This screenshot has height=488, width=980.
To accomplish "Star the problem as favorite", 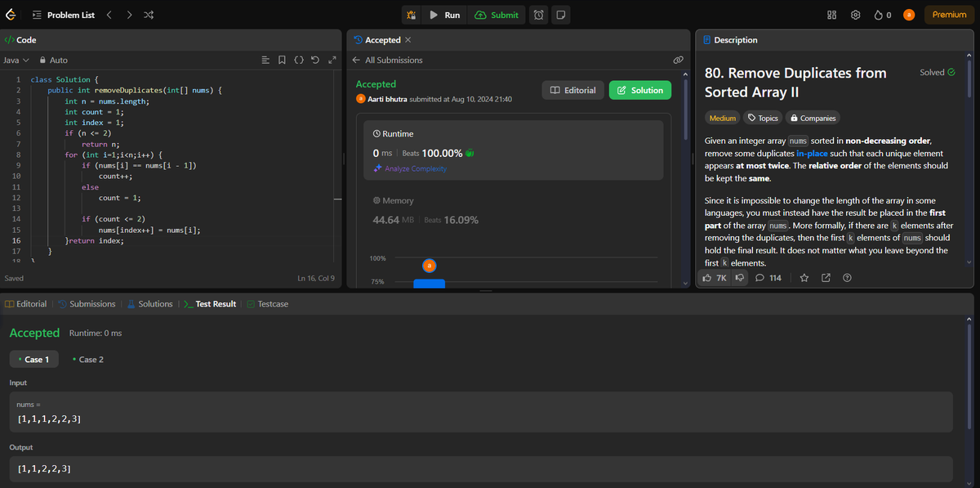I will [804, 278].
